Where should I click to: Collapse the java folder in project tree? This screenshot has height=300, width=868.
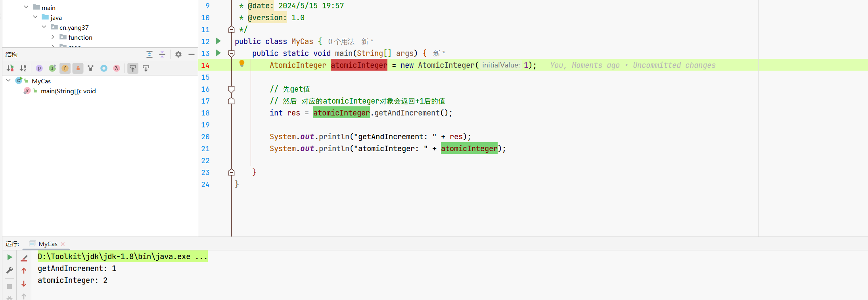click(x=35, y=17)
